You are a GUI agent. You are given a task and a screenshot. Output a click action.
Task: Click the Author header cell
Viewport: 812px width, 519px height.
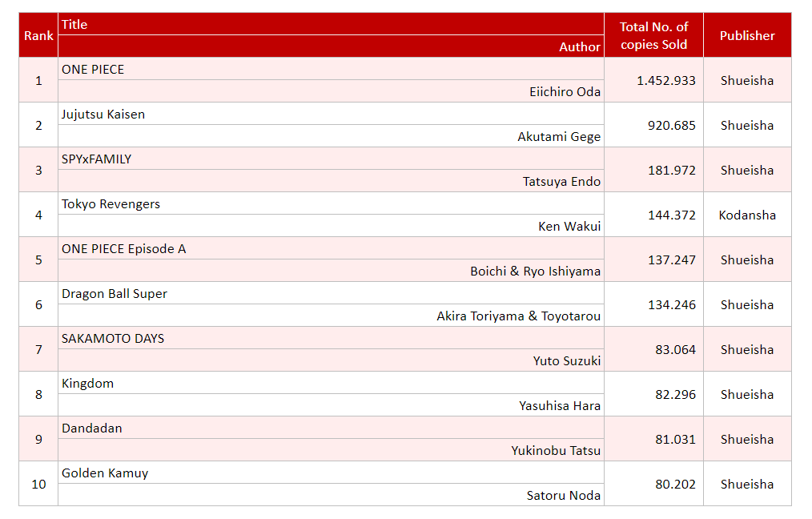[x=331, y=46]
